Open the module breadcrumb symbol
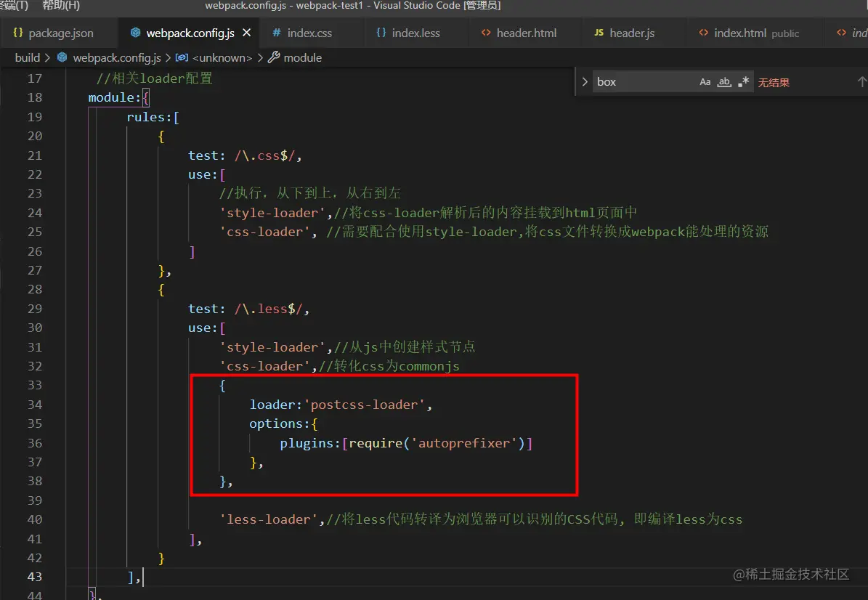The height and width of the screenshot is (600, 868). 302,57
